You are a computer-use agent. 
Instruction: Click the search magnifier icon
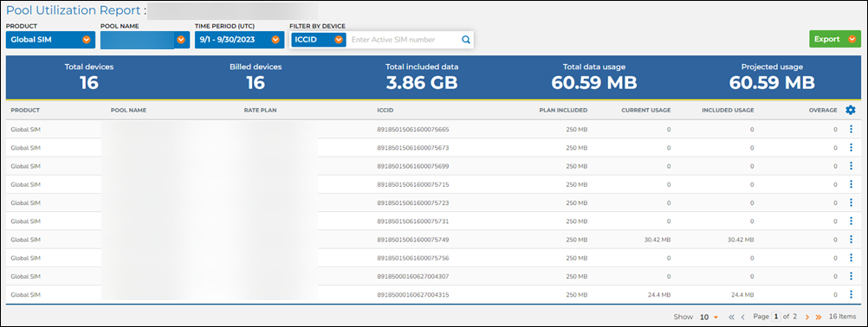pos(465,40)
